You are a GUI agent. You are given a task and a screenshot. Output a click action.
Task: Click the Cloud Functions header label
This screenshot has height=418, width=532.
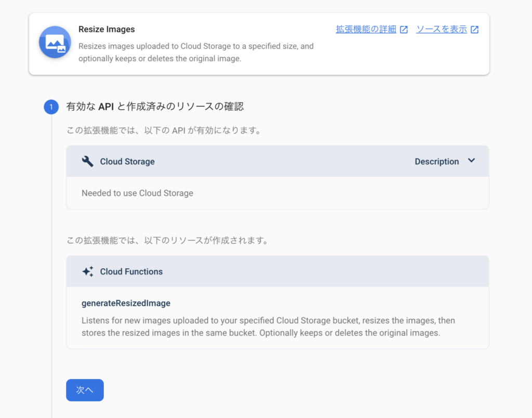tap(131, 272)
